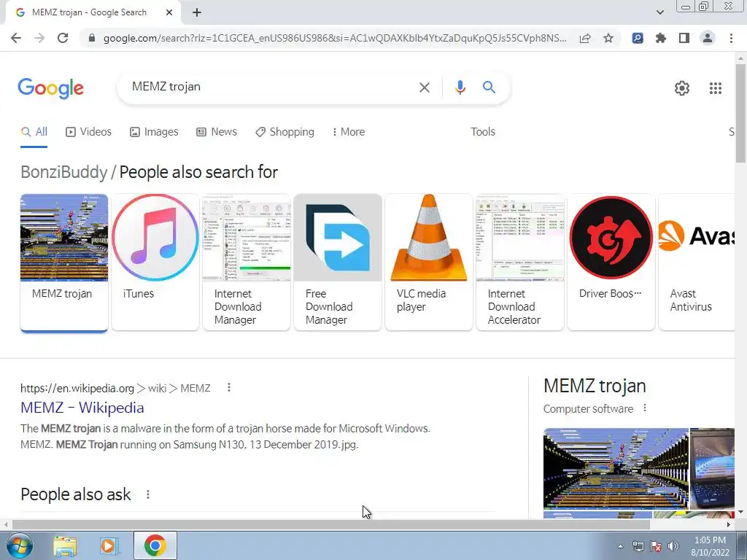747x560 pixels.
Task: Show hidden system tray icons
Action: pyautogui.click(x=620, y=546)
